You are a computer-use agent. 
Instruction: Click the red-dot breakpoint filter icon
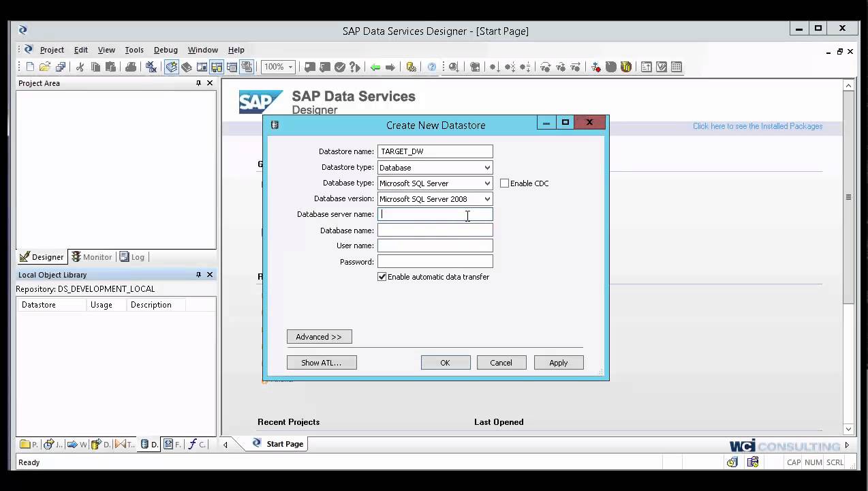595,67
